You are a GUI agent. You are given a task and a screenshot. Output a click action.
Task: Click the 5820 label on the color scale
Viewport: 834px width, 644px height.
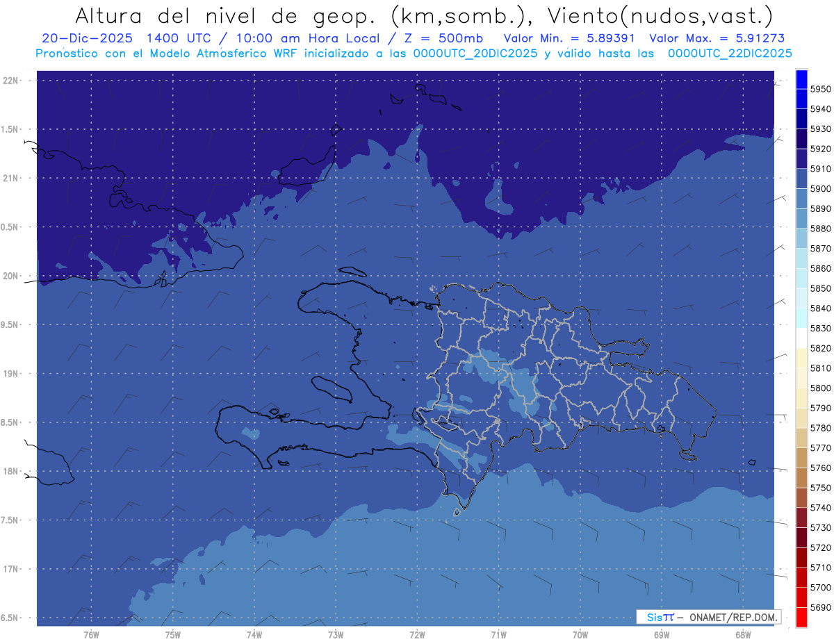[820, 348]
